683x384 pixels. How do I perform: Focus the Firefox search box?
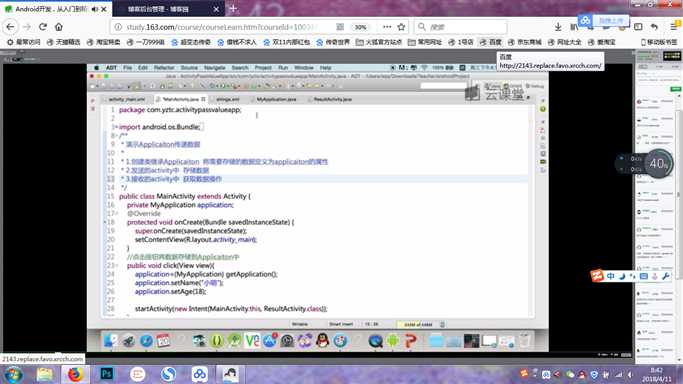coord(461,27)
